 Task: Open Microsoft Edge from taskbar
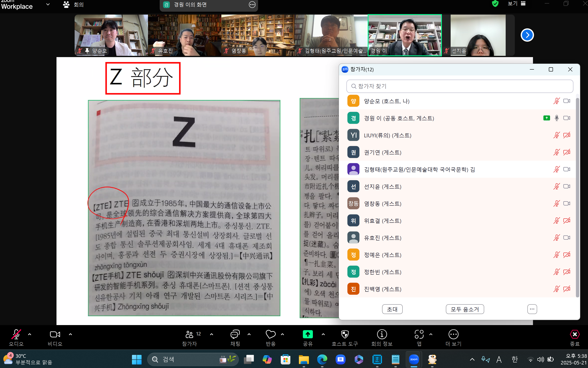[x=322, y=359]
